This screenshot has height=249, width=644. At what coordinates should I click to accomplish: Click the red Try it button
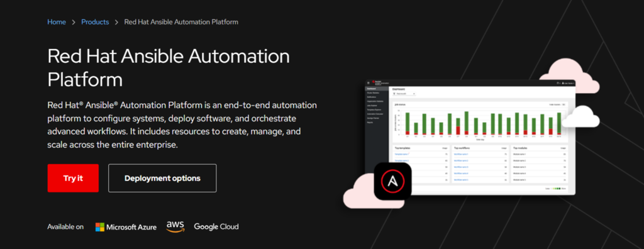click(73, 178)
